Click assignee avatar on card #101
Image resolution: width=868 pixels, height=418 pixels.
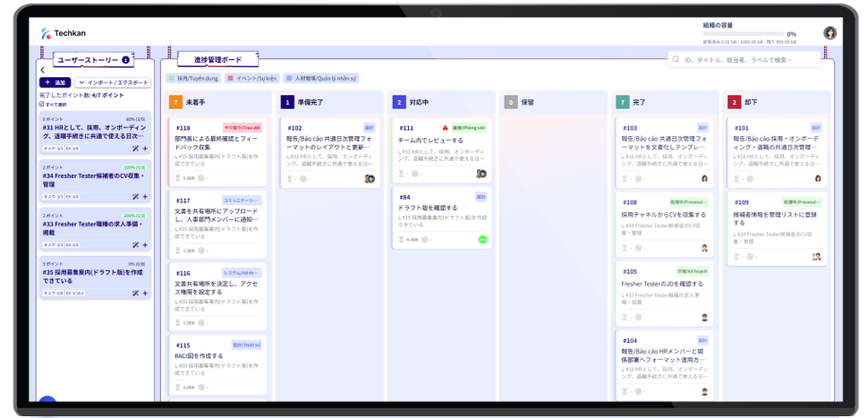pos(818,178)
